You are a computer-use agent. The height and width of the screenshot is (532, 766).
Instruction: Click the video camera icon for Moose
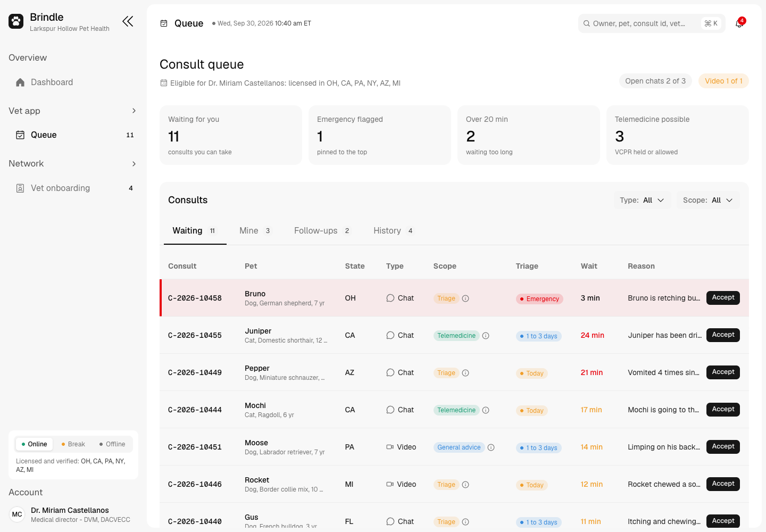pos(390,447)
